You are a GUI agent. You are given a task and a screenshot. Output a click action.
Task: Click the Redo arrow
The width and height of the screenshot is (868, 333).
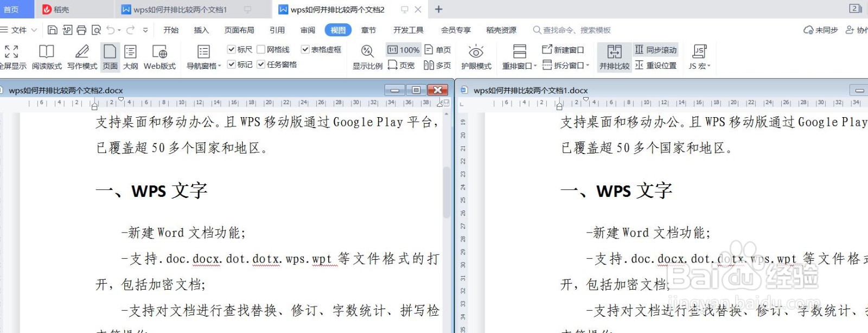(x=130, y=30)
